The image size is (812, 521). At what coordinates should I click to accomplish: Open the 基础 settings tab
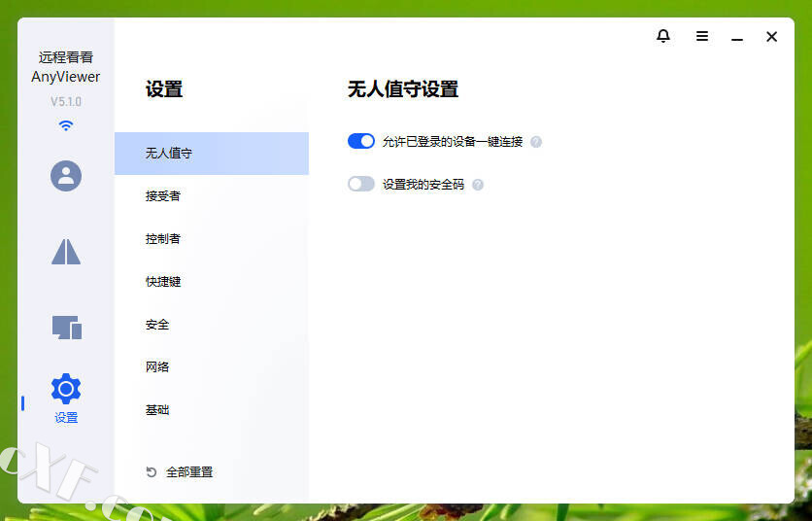[x=212, y=410]
